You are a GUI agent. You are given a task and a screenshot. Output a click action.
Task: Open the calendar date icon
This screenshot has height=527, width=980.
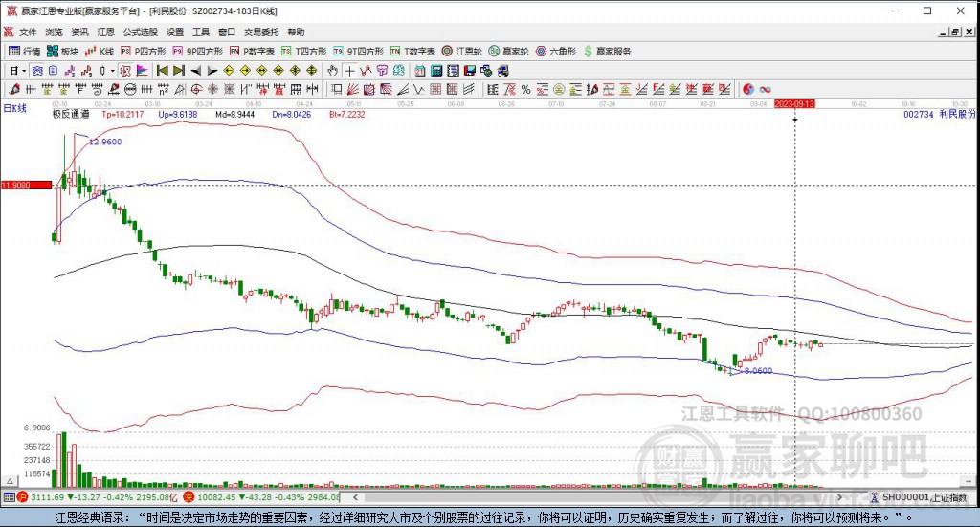tap(420, 71)
